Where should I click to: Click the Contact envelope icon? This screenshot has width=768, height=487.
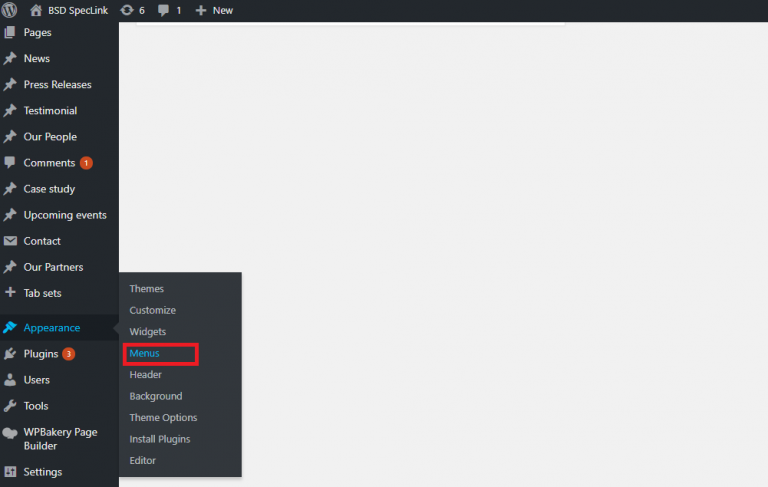coord(10,241)
